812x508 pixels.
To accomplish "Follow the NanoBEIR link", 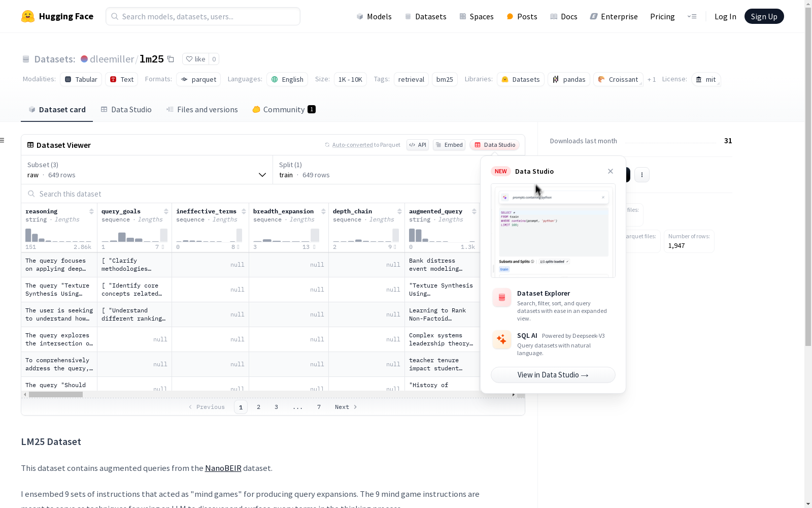I will click(223, 468).
